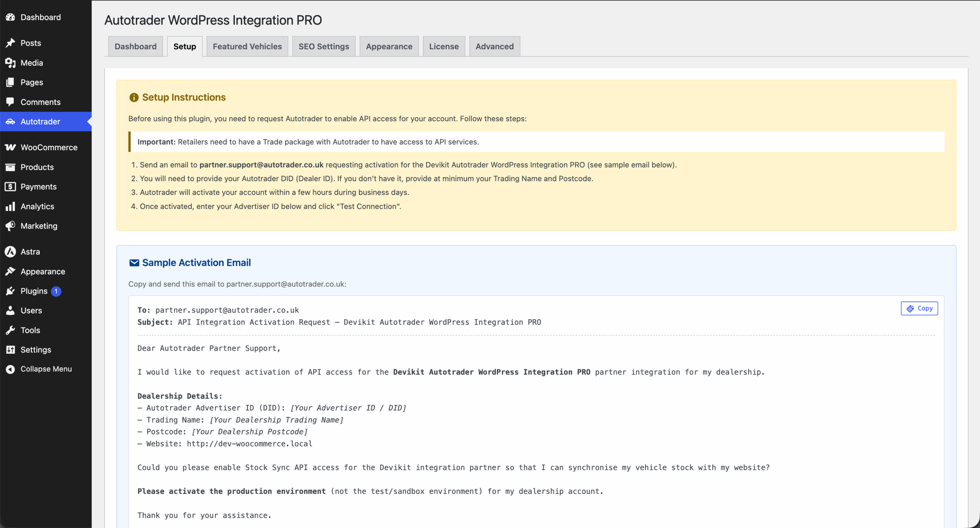Click the Plugins update count badge
This screenshot has width=980, height=528.
tap(56, 291)
